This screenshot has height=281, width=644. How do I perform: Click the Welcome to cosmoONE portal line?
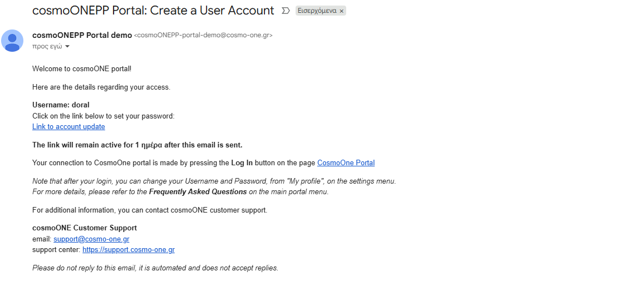coord(82,69)
